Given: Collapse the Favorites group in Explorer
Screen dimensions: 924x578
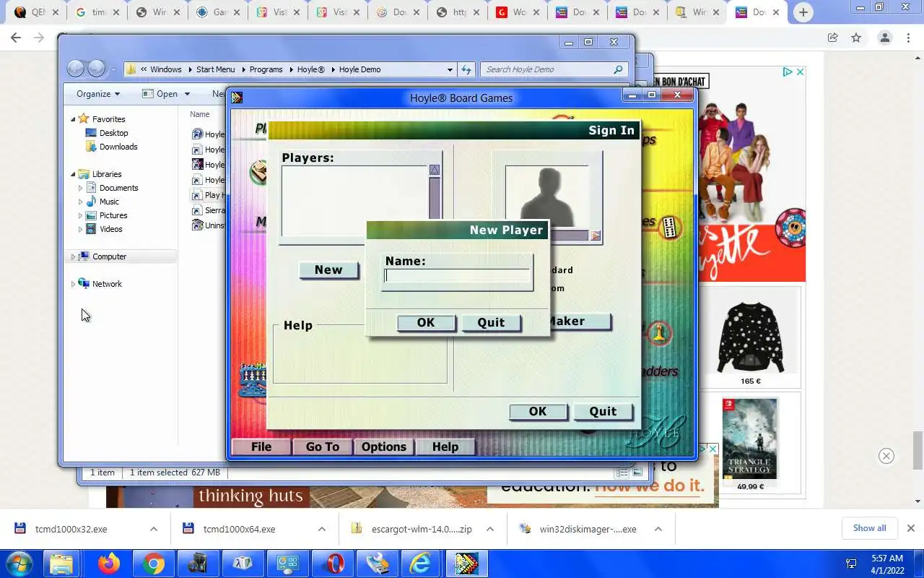Looking at the screenshot, I should click(x=73, y=119).
